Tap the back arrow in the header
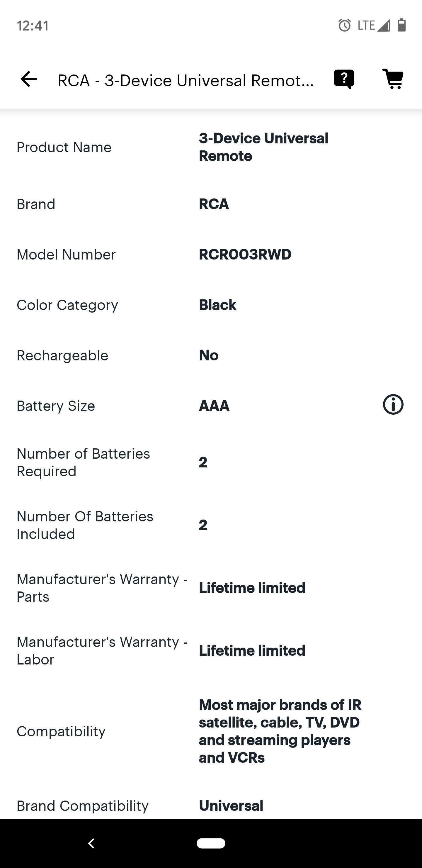Image resolution: width=422 pixels, height=868 pixels. click(29, 79)
